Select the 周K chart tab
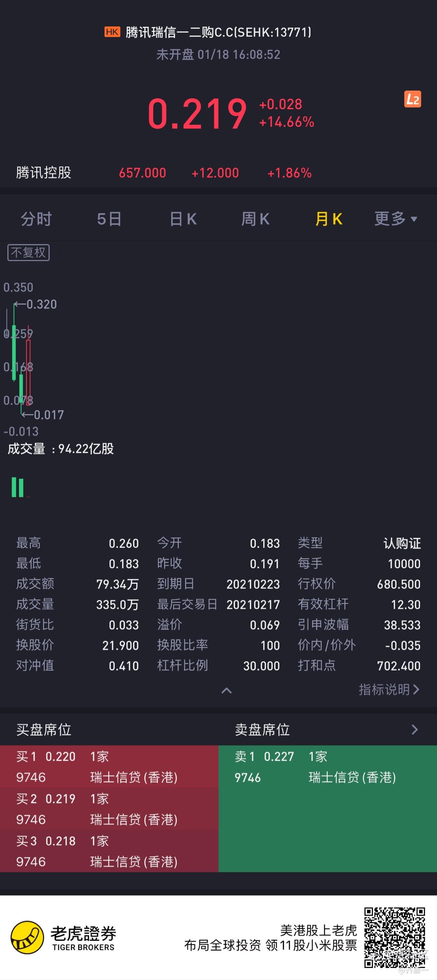437x980 pixels. click(255, 219)
